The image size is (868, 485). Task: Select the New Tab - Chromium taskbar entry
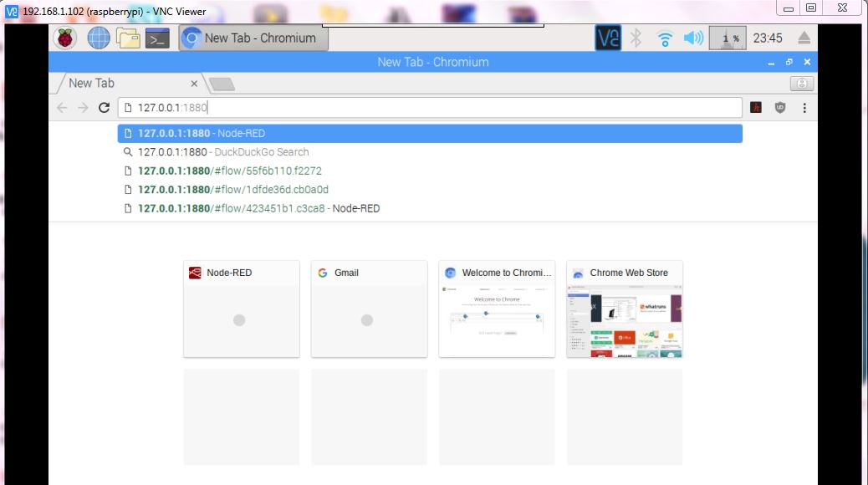tap(253, 38)
